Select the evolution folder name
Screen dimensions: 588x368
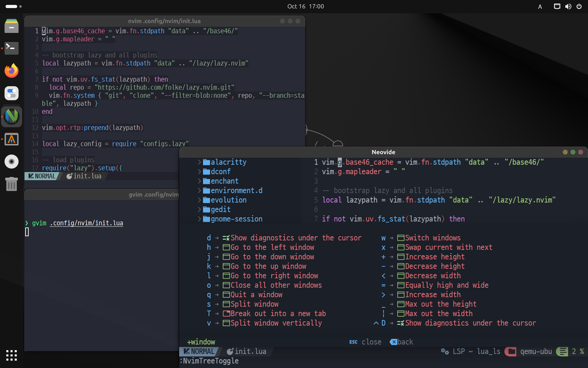(x=229, y=200)
